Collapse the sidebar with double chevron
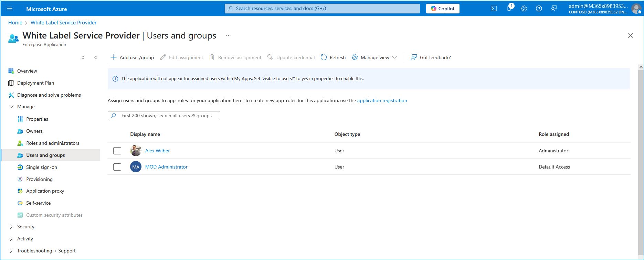Viewport: 644px width, 260px height. coord(96,58)
